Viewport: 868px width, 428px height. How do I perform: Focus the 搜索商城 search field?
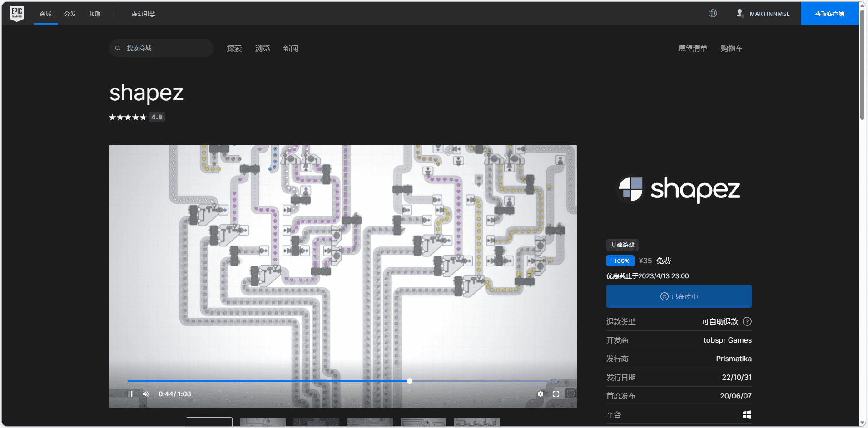pyautogui.click(x=161, y=48)
